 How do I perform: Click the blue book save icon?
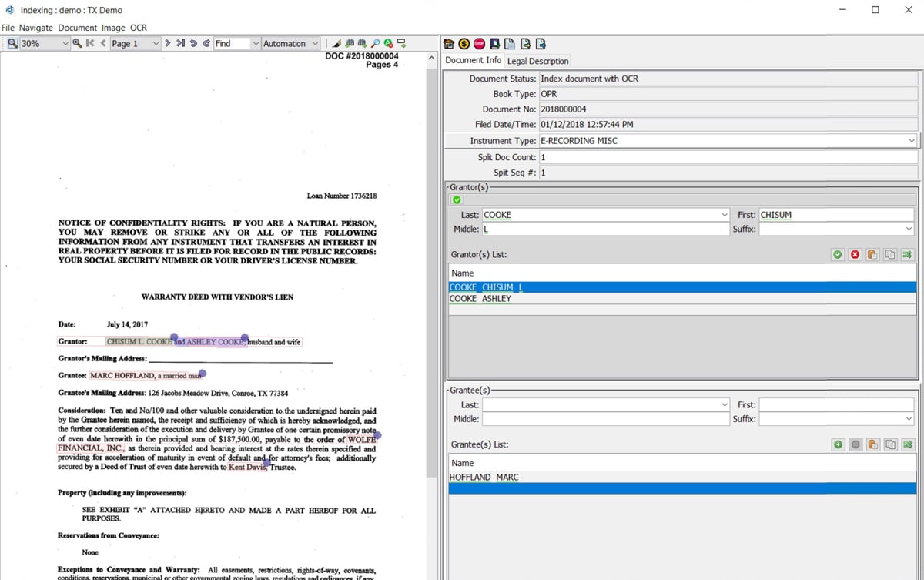coord(495,44)
